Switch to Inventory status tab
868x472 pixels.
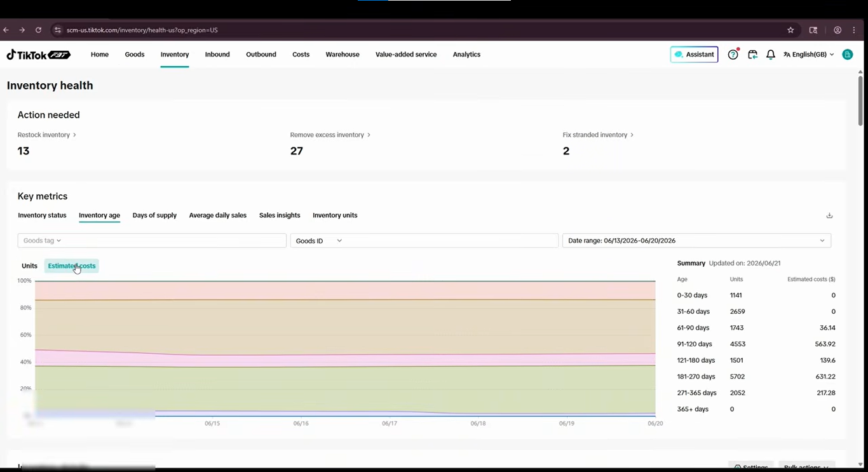click(x=42, y=215)
